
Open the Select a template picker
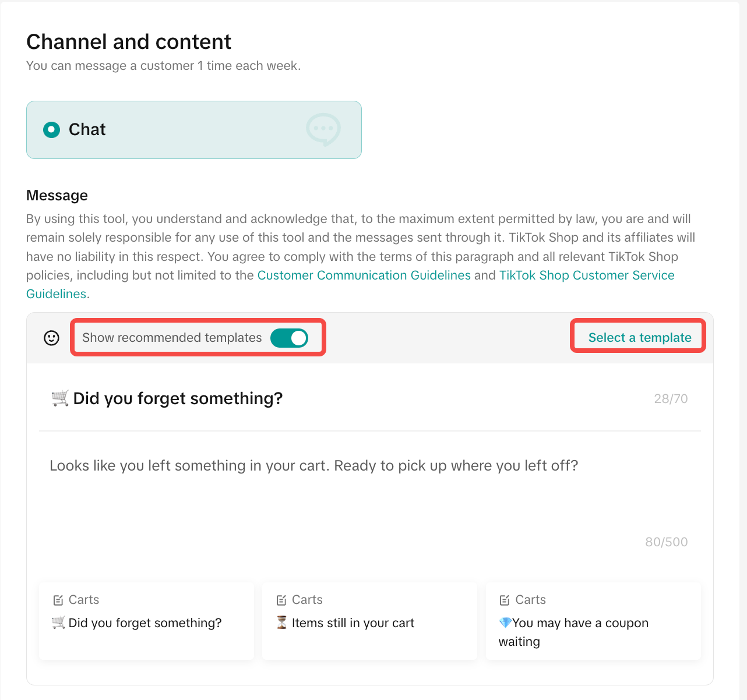click(x=639, y=338)
